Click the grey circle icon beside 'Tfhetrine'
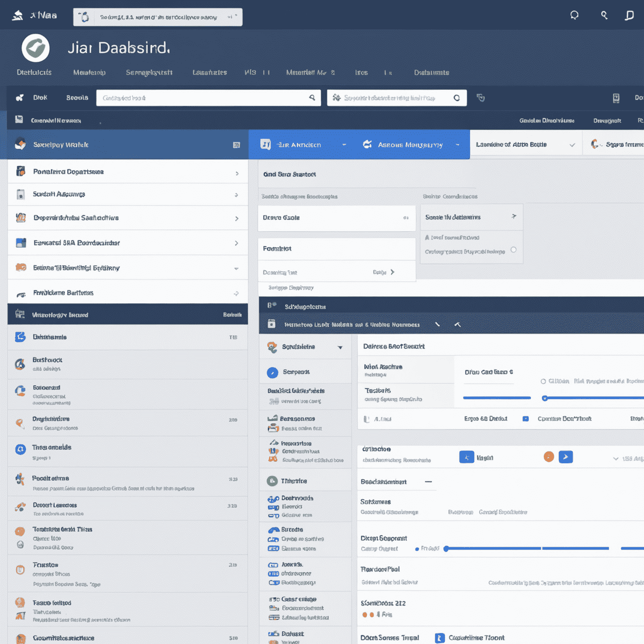This screenshot has height=644, width=644. pos(273,481)
